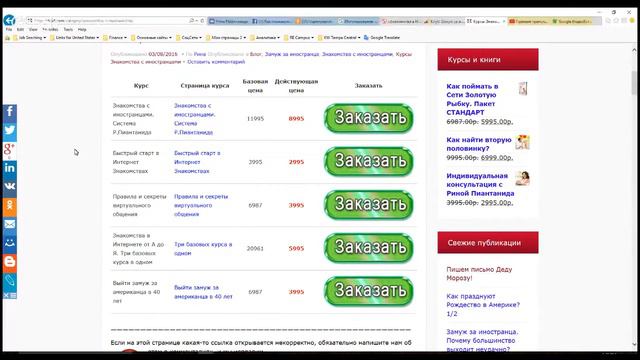Open the Help menu

[x=82, y=29]
